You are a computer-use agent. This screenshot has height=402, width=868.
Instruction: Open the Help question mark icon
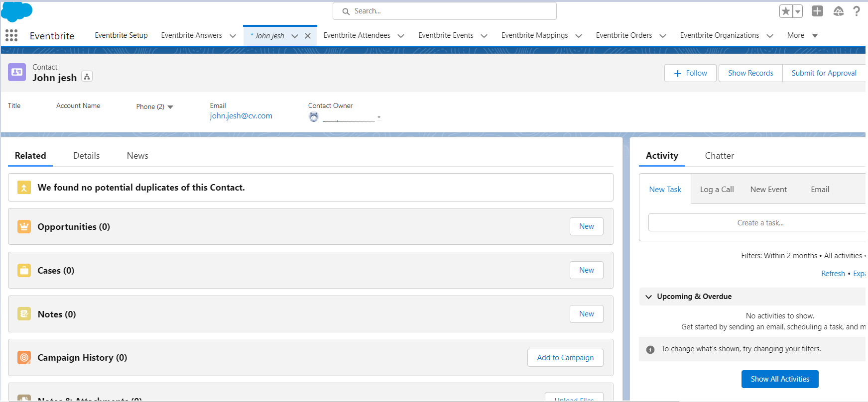coord(857,11)
